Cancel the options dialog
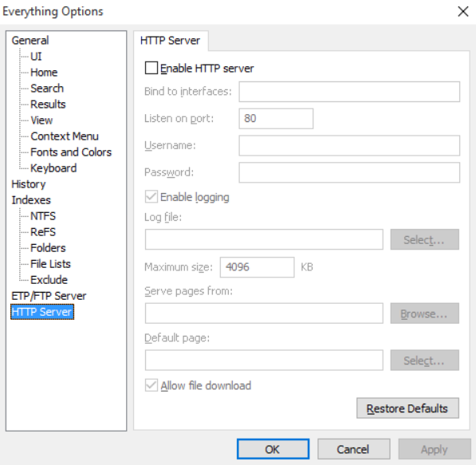 (x=354, y=449)
